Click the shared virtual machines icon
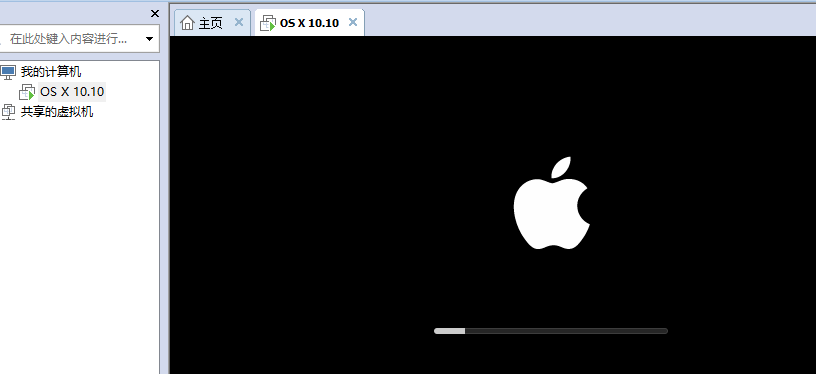This screenshot has height=374, width=816. tap(8, 112)
